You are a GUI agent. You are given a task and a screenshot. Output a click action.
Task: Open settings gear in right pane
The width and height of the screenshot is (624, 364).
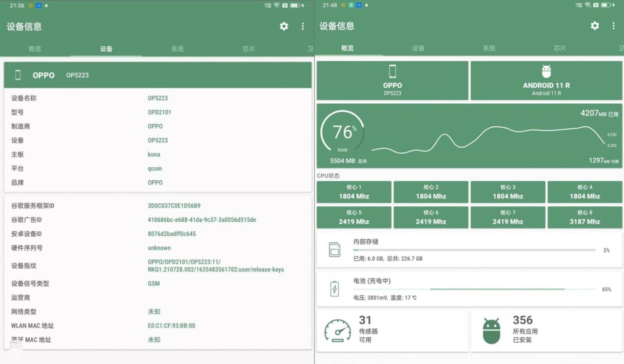(x=595, y=26)
